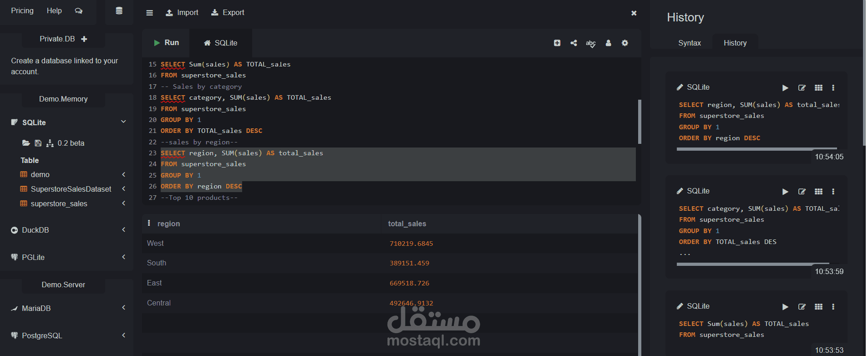
Task: Run the 10:53:59 history query play icon
Action: coord(785,192)
